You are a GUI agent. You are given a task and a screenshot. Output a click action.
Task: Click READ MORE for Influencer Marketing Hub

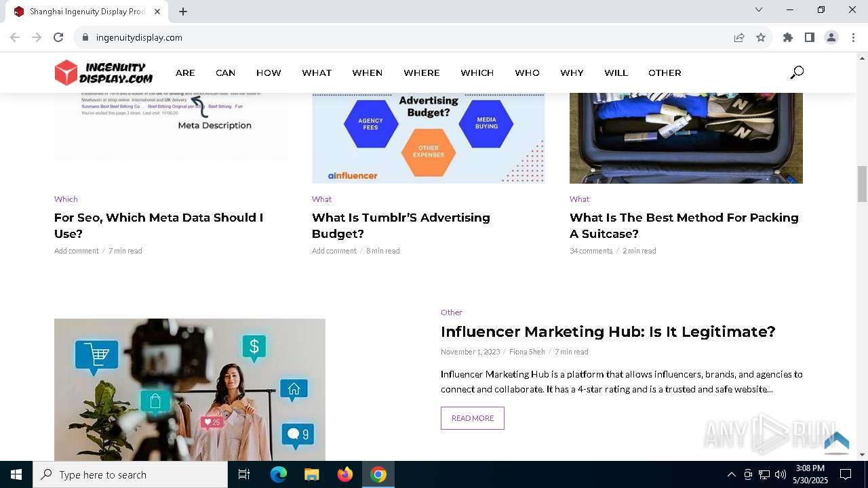pyautogui.click(x=473, y=418)
